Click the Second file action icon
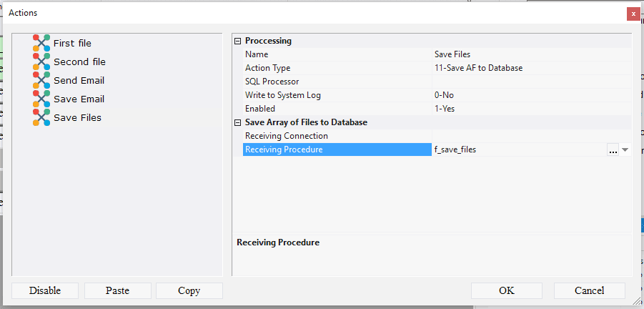The height and width of the screenshot is (309, 644). pyautogui.click(x=41, y=62)
